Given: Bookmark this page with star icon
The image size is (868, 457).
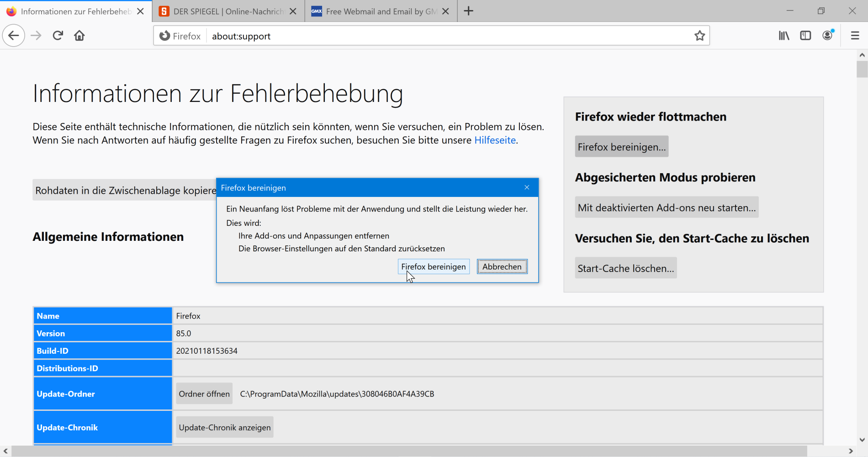Looking at the screenshot, I should 699,36.
